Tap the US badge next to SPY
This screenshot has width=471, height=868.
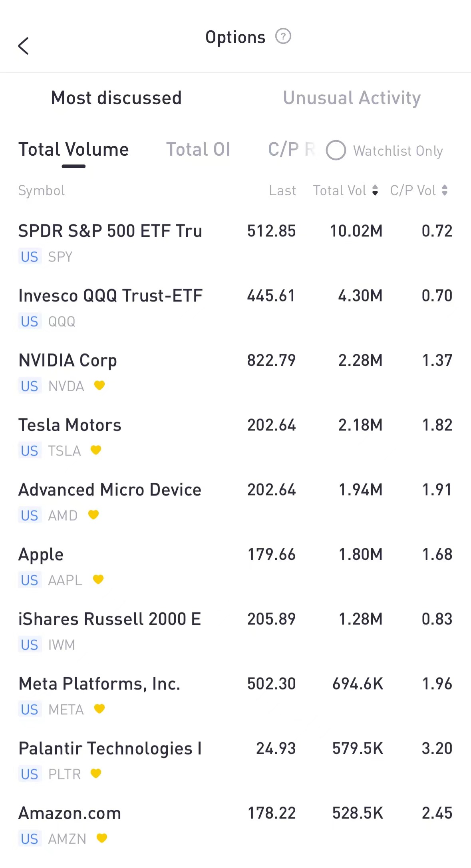pos(30,257)
